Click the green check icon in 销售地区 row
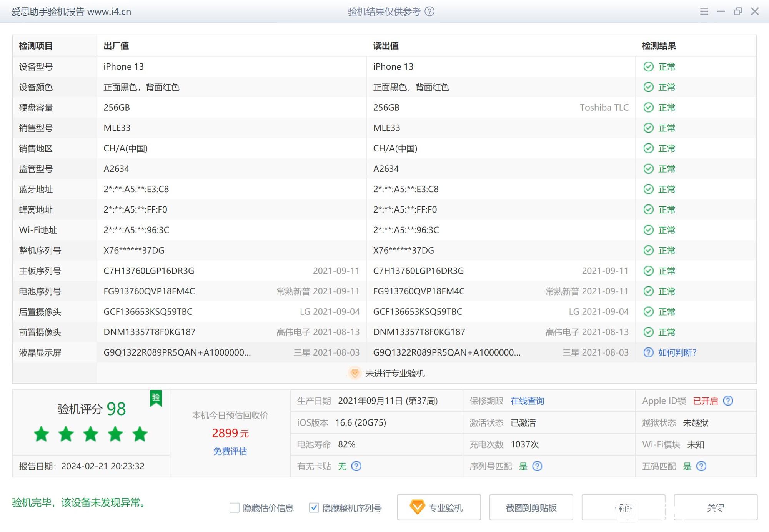The height and width of the screenshot is (532, 769). 648,148
